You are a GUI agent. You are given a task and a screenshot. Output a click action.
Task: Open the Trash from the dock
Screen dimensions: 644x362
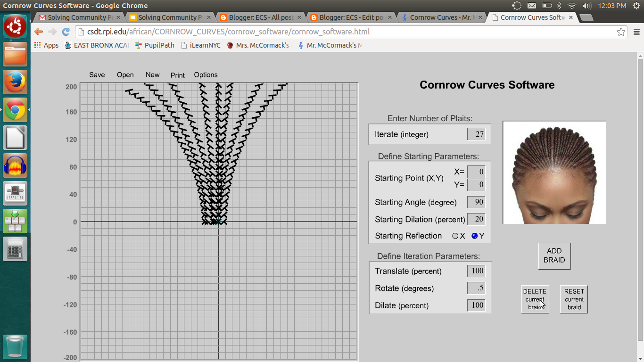pyautogui.click(x=15, y=346)
